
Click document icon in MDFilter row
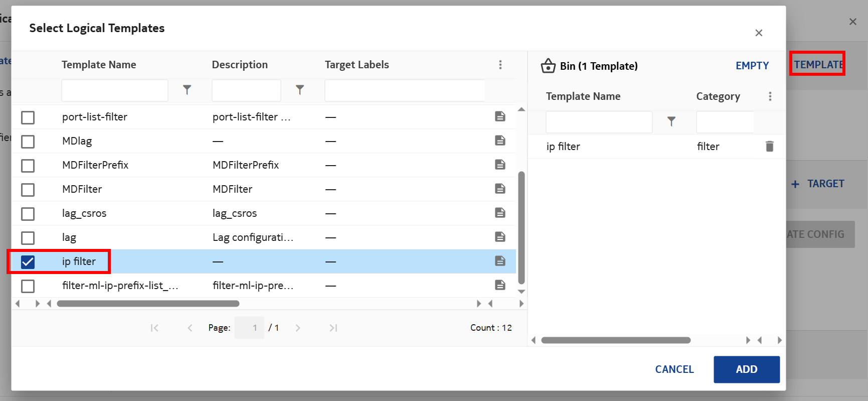tap(500, 189)
